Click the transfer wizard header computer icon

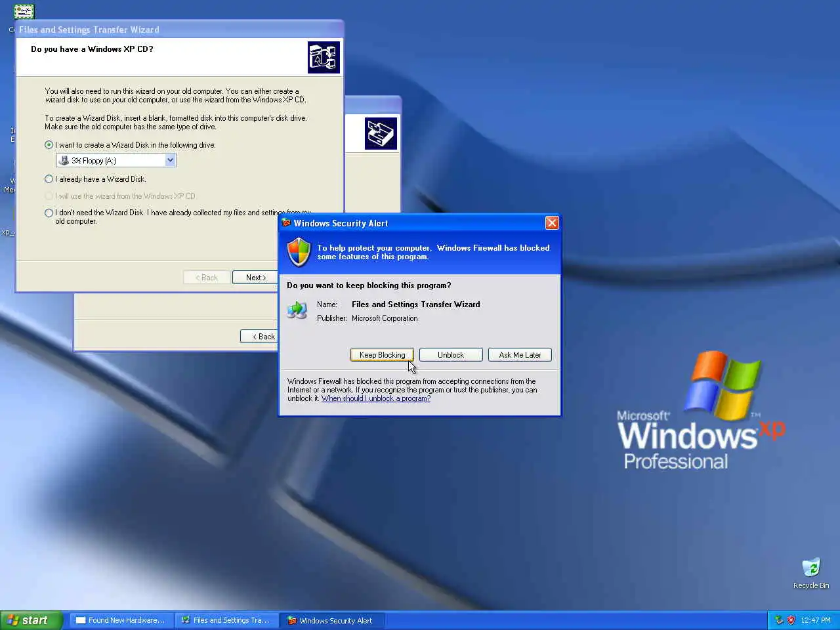(x=324, y=58)
